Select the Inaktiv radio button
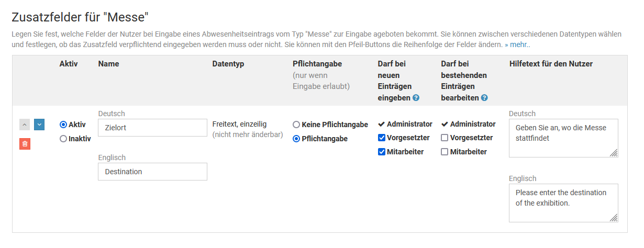 point(63,139)
